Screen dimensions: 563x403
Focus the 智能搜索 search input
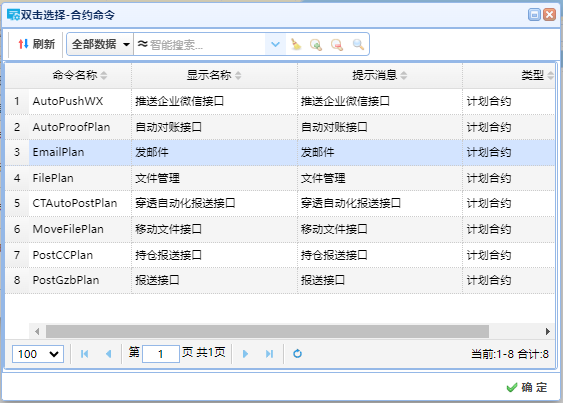pyautogui.click(x=200, y=44)
